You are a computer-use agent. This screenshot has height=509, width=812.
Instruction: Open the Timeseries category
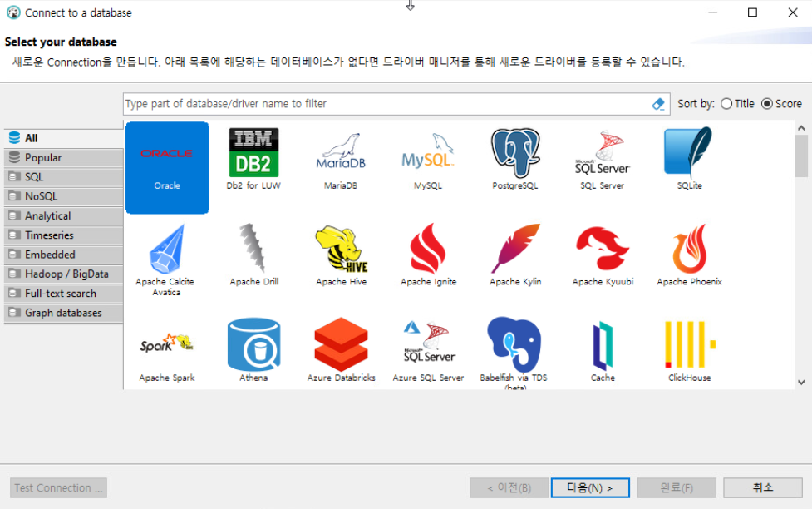click(64, 235)
